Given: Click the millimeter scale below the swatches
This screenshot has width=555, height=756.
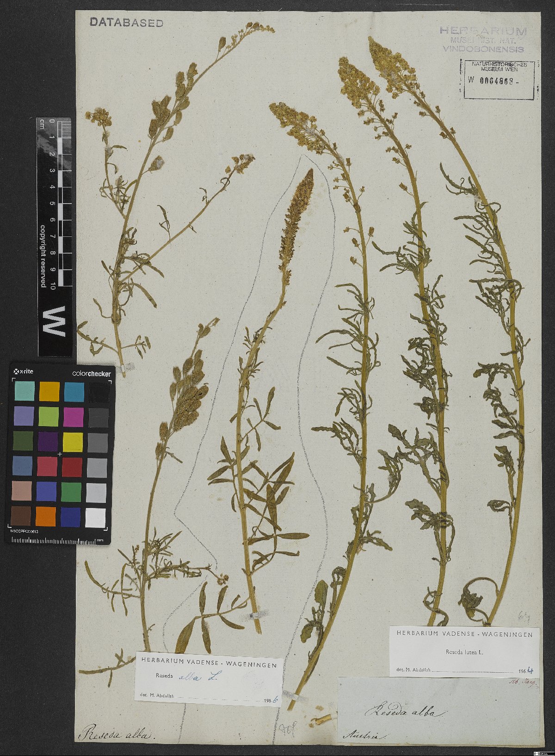Looking at the screenshot, I should pyautogui.click(x=57, y=540).
